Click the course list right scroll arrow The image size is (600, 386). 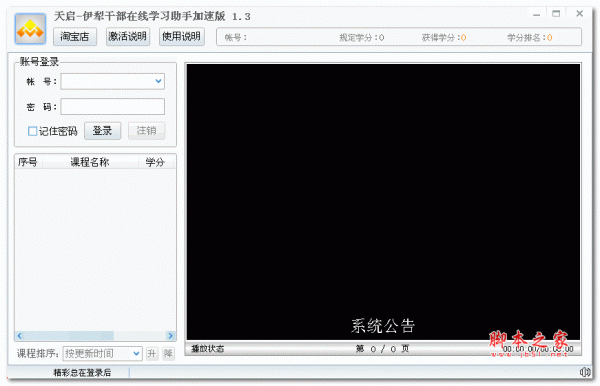point(171,336)
